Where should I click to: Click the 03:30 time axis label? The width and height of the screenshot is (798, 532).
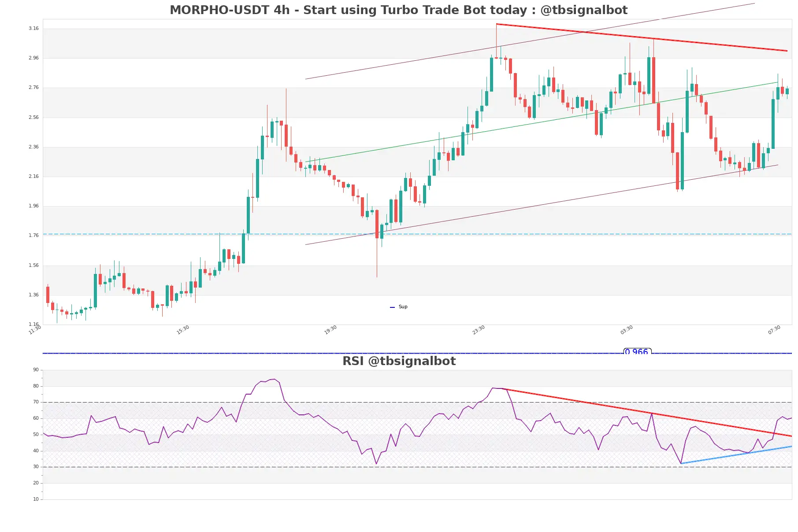[x=627, y=330]
